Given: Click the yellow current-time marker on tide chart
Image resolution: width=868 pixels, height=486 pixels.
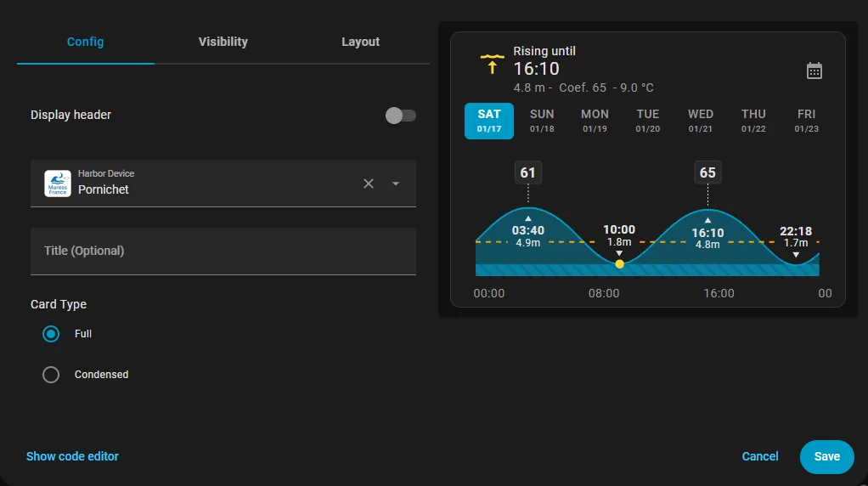Looking at the screenshot, I should (x=619, y=264).
